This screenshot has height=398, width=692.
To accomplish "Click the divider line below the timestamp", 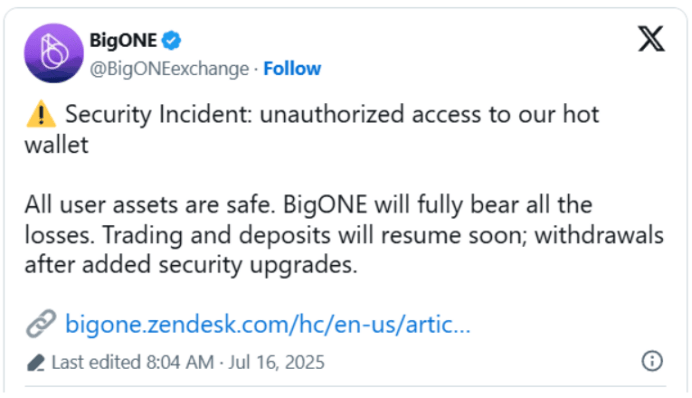I will click(346, 387).
